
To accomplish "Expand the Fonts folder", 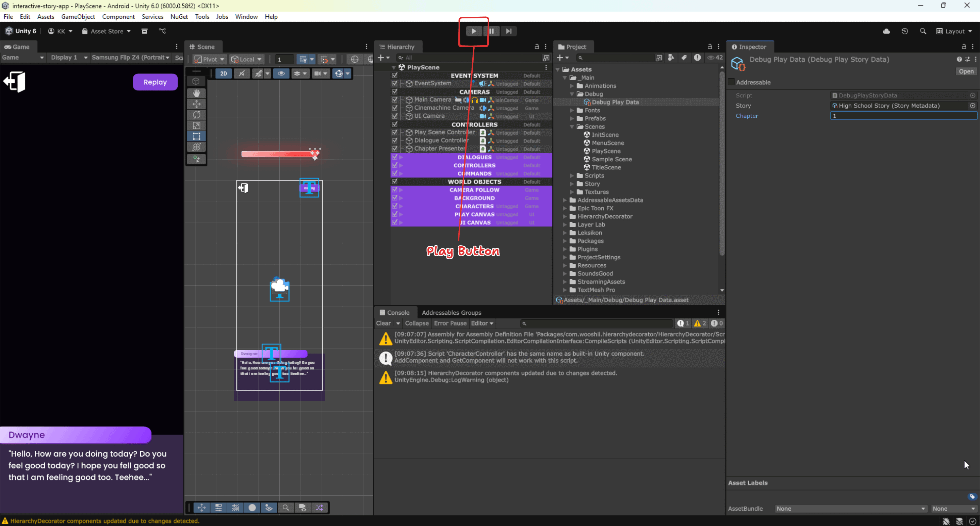I will (x=572, y=110).
